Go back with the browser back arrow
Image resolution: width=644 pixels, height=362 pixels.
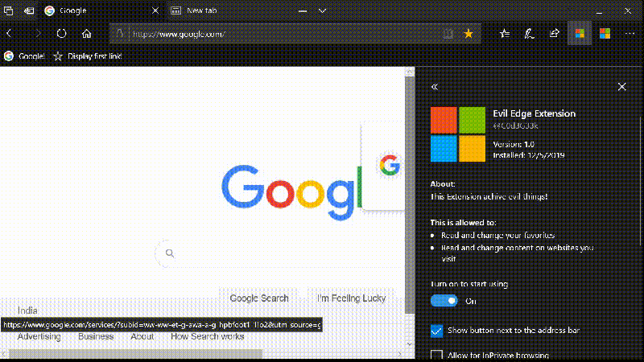9,33
